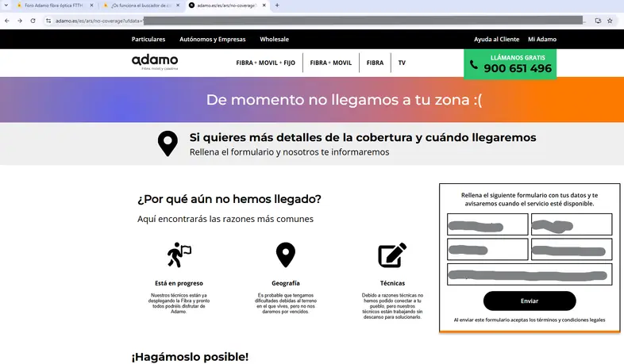Submit the form with the Enviar button

point(530,301)
